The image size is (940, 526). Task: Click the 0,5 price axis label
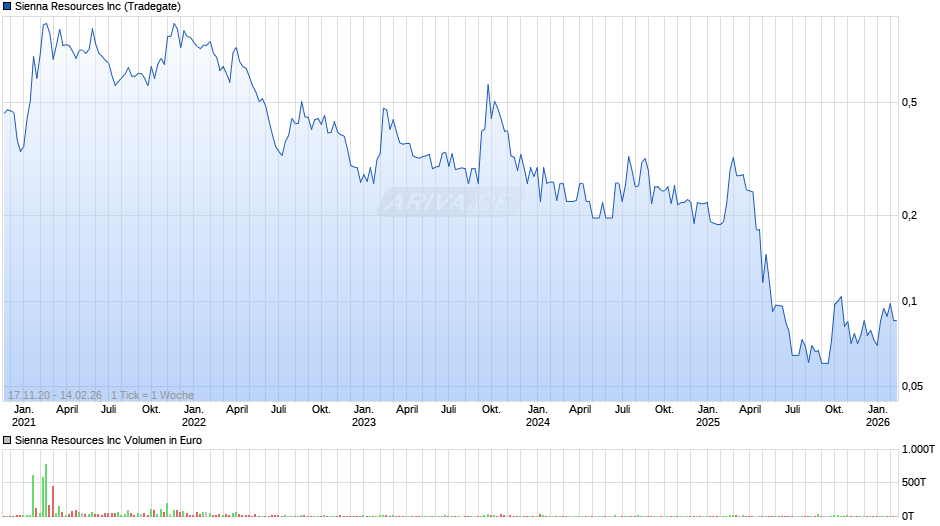click(x=909, y=103)
